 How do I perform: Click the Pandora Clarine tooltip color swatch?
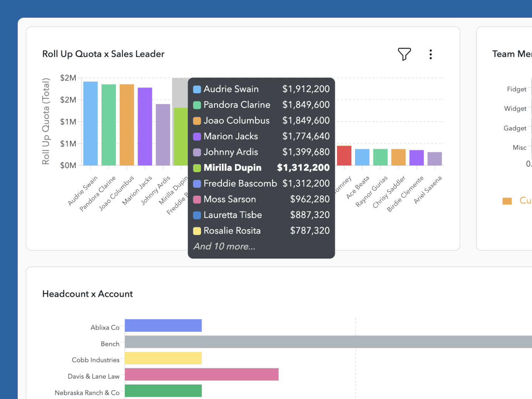coord(197,105)
